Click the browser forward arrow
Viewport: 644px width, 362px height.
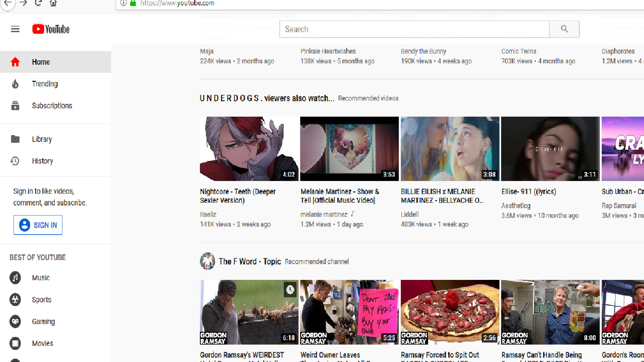(x=23, y=3)
